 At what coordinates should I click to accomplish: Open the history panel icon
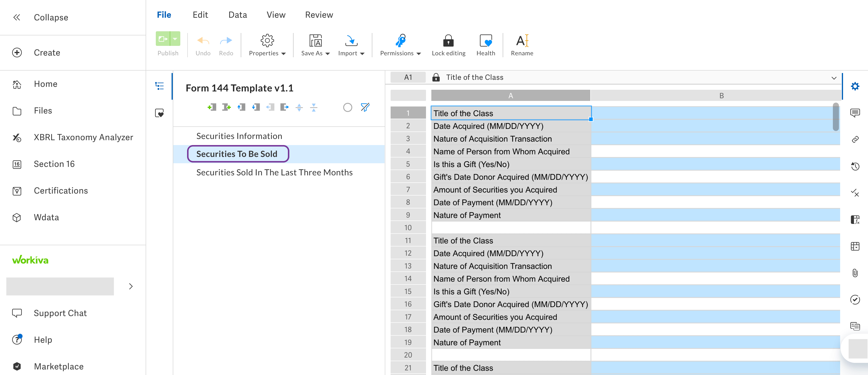point(854,166)
